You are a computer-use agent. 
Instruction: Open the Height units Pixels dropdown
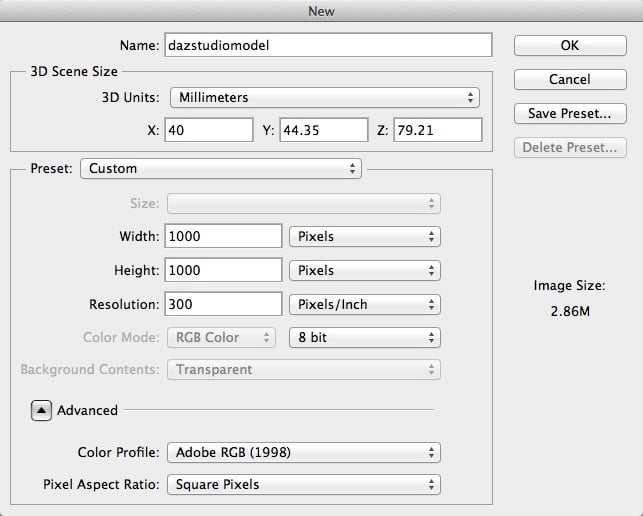click(364, 271)
